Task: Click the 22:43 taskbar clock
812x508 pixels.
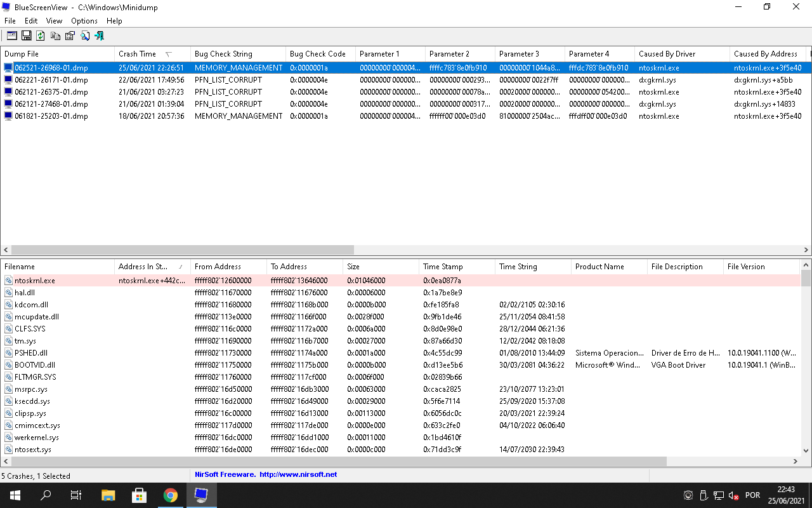Action: 786,489
